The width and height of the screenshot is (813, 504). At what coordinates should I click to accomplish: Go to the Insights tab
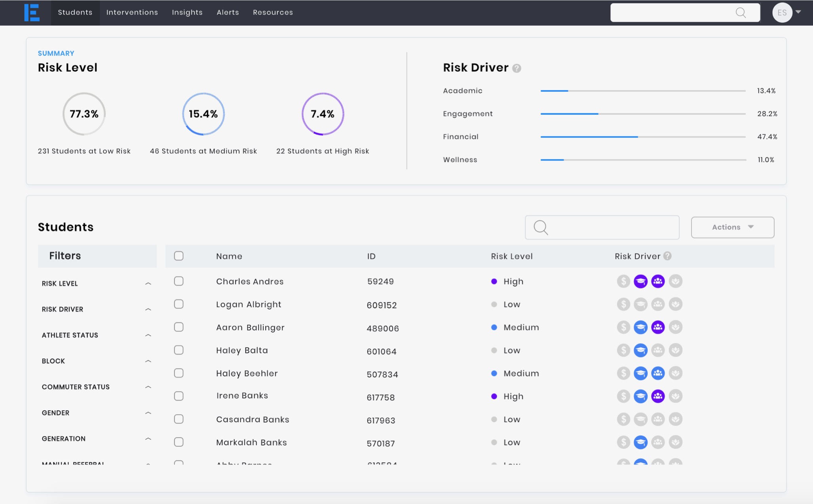click(187, 13)
